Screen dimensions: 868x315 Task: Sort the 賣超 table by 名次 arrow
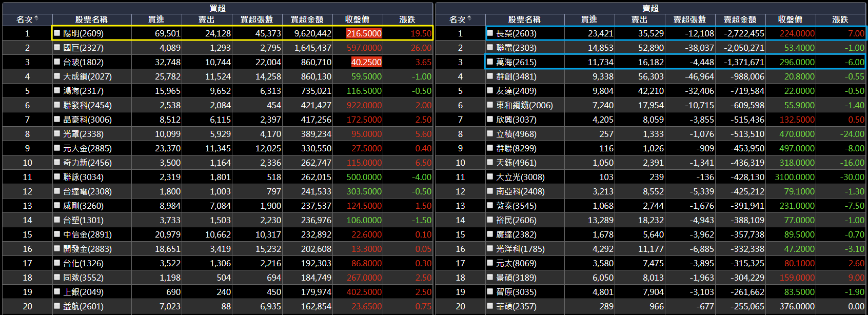point(469,19)
